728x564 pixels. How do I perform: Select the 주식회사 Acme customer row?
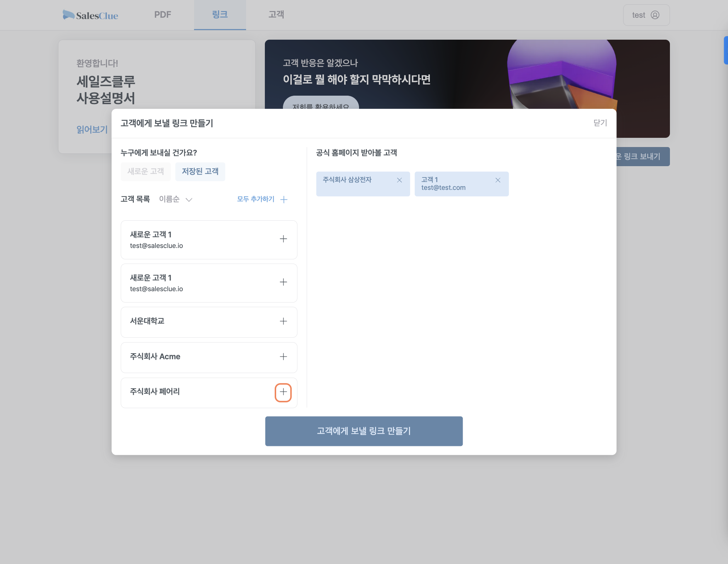(209, 357)
